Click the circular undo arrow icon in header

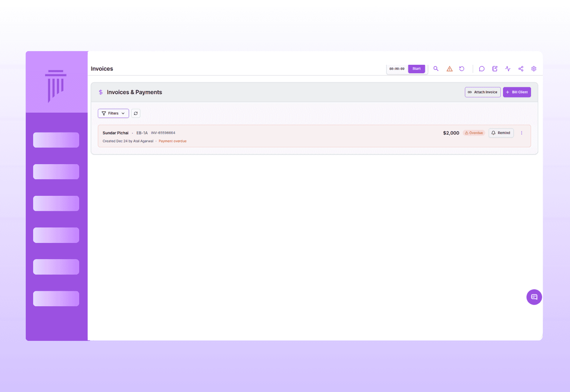pos(462,69)
